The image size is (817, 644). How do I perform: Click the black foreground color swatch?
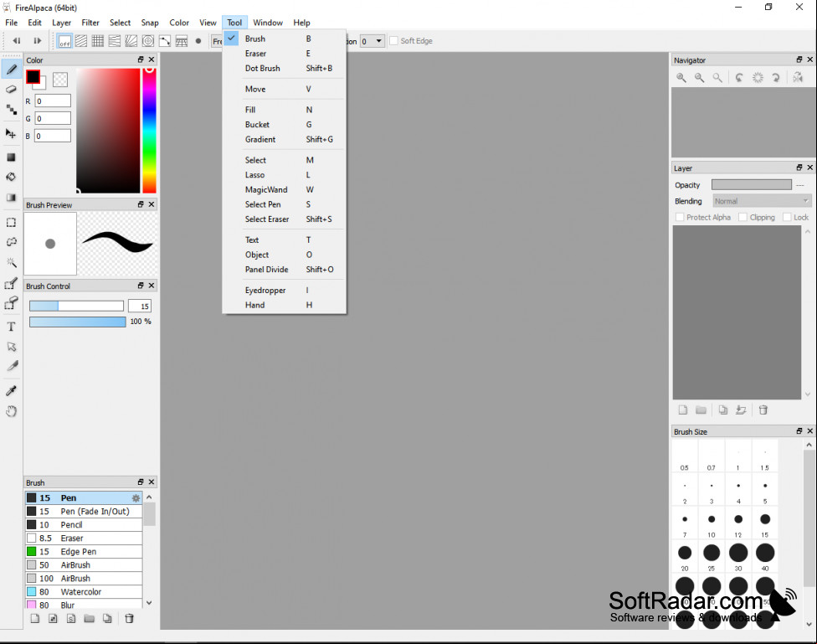coord(33,77)
